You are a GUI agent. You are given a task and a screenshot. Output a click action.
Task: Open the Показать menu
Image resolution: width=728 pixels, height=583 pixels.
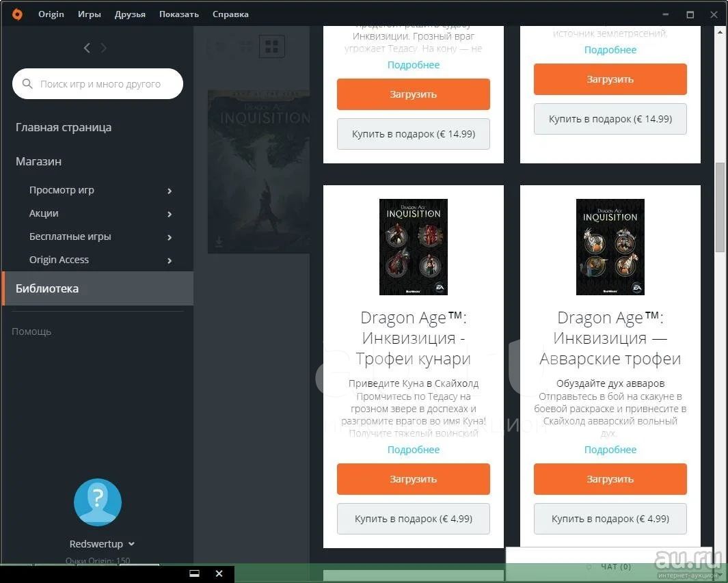(x=178, y=14)
